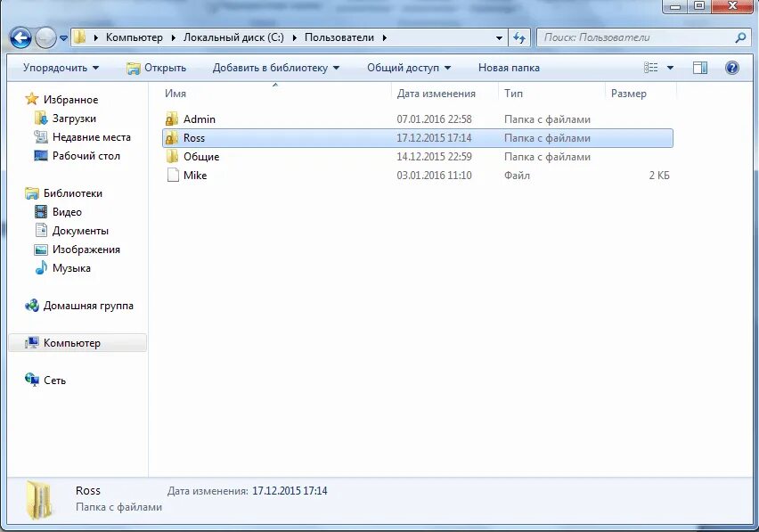
Task: Click date 07.01.2016 22:58 cell
Action: point(434,119)
